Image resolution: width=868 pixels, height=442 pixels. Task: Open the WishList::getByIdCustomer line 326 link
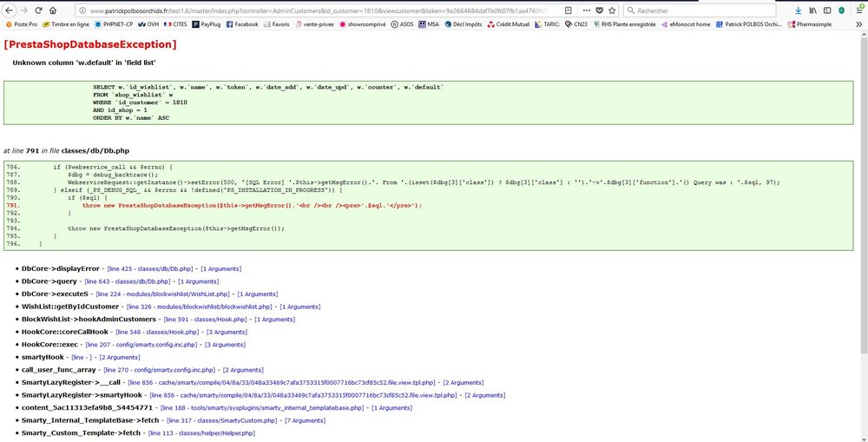[200, 307]
